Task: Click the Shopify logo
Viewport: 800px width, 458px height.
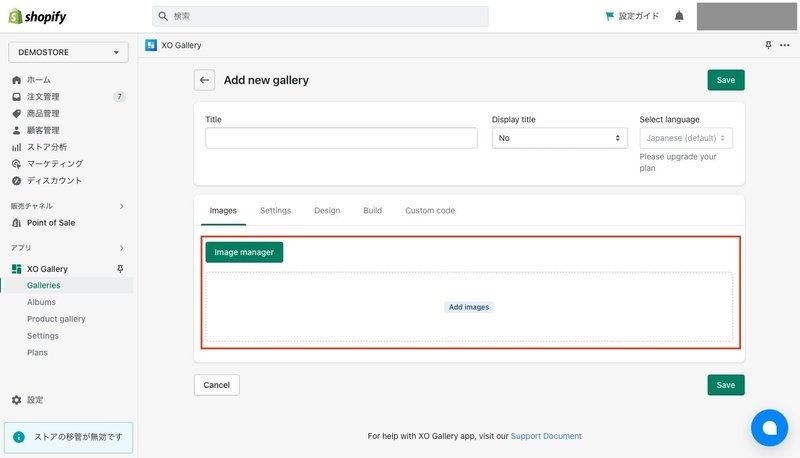Action: point(37,16)
